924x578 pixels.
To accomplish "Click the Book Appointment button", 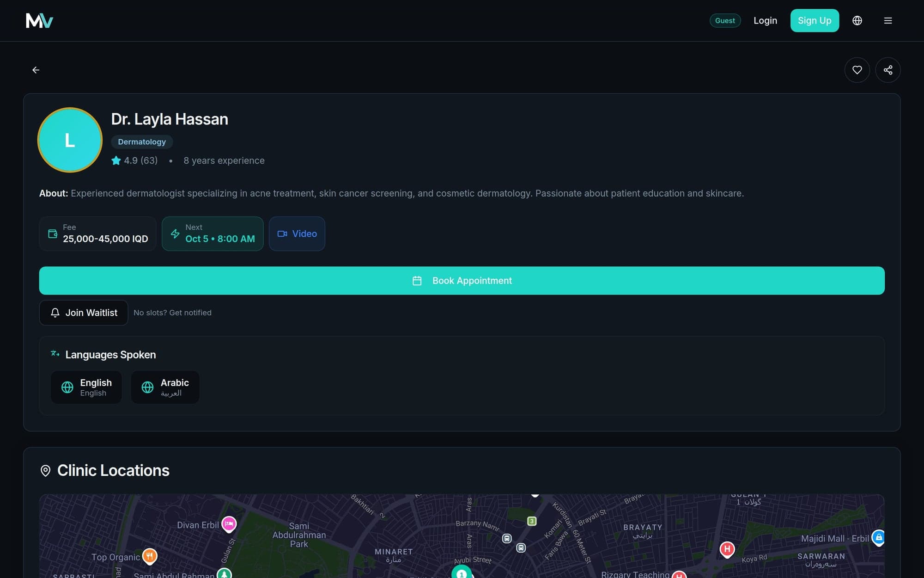I will click(462, 281).
